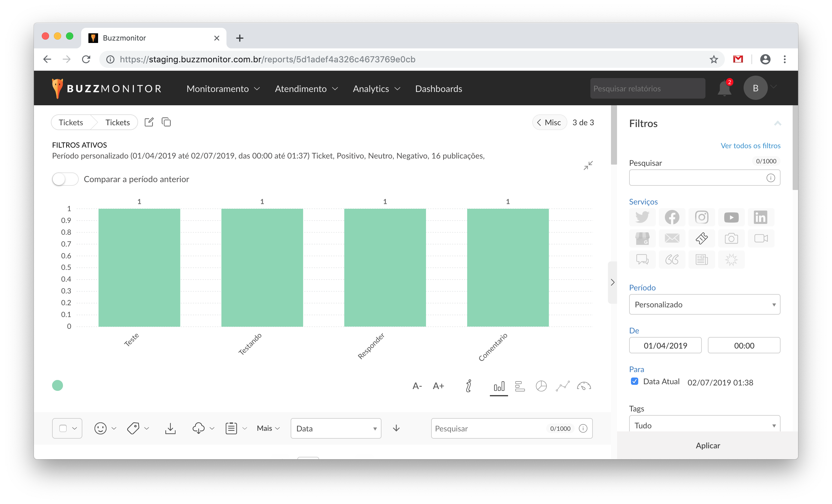Open the notifications bell
Viewport: 832px width, 504px height.
tap(724, 88)
